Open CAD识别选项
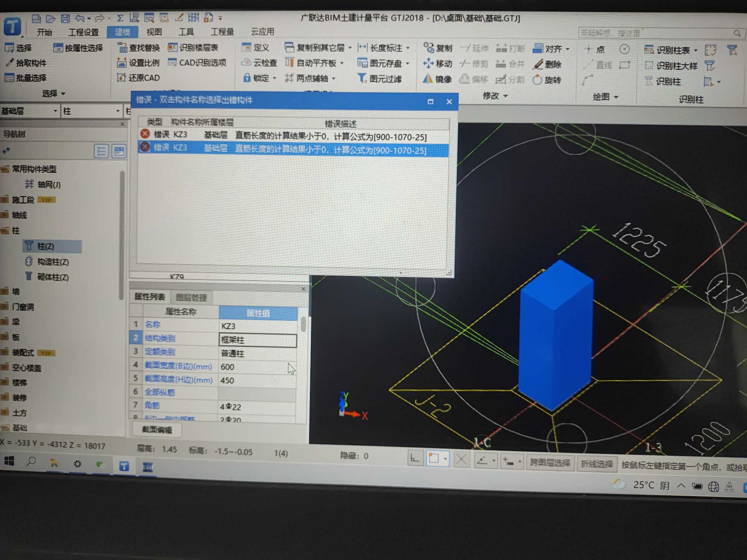Image resolution: width=747 pixels, height=560 pixels. [197, 63]
